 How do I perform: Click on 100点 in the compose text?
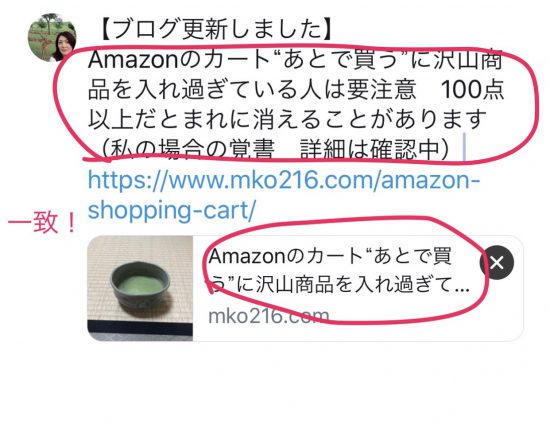472,90
